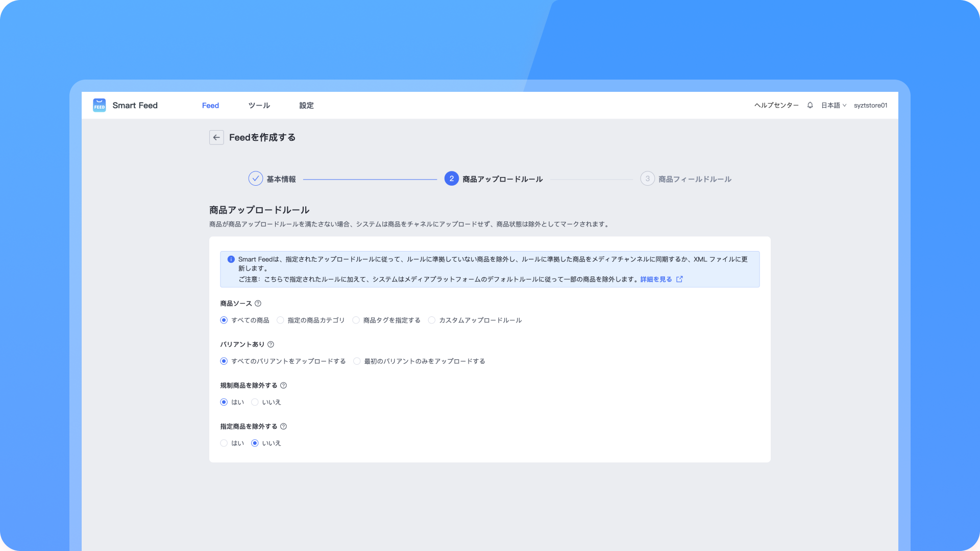Switch to the 設定 tab
The height and width of the screenshot is (551, 980).
pos(306,105)
